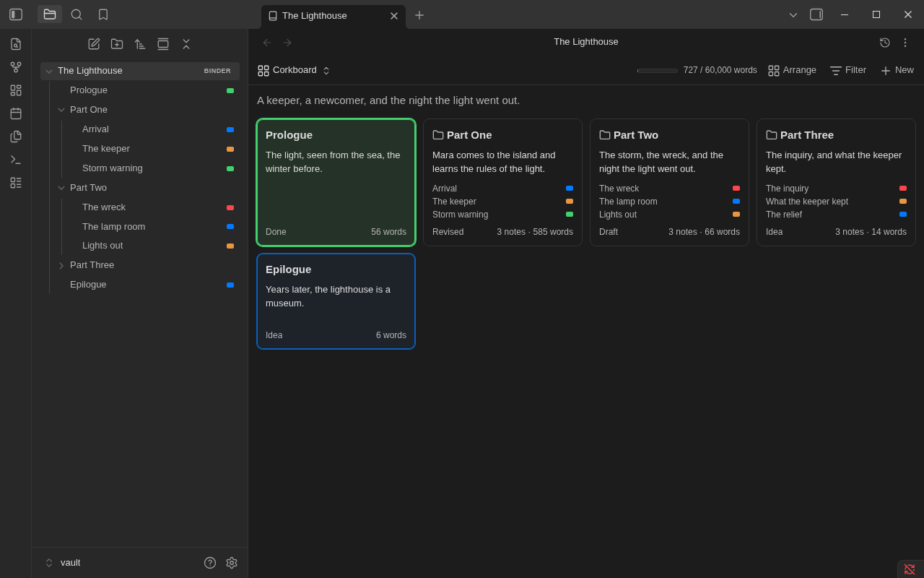Screen dimensions: 924x578
Task: Switch to The Lighthouse tab
Action: [334, 16]
